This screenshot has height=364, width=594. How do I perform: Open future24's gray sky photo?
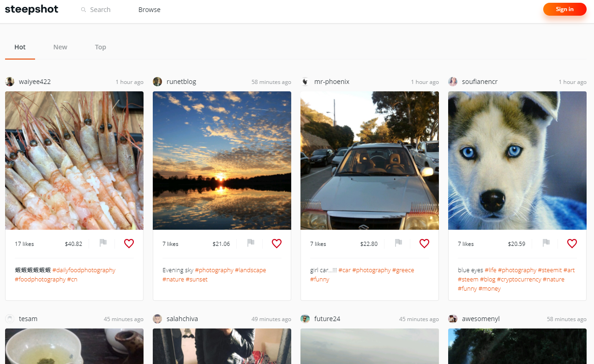370,346
